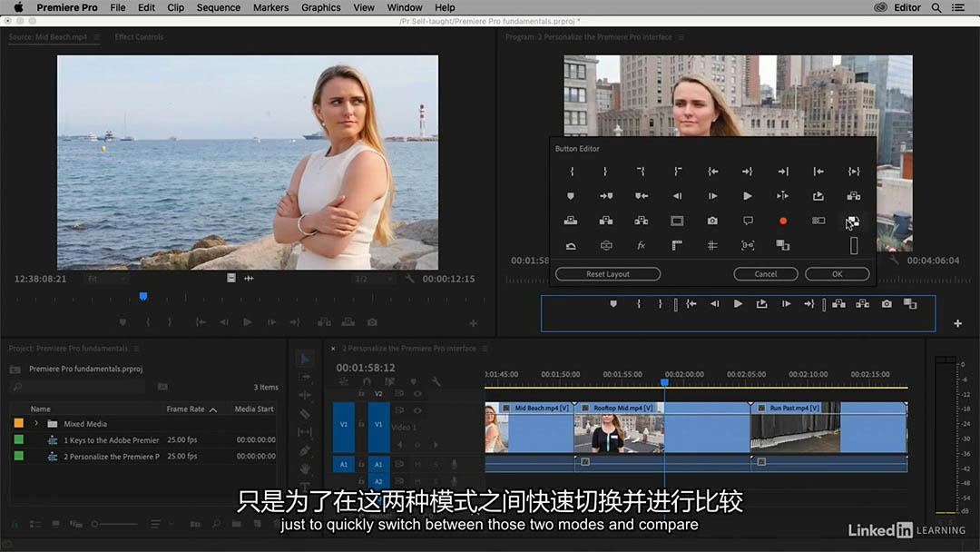Switch to Effect Controls tab
This screenshot has width=980, height=552.
pos(139,37)
